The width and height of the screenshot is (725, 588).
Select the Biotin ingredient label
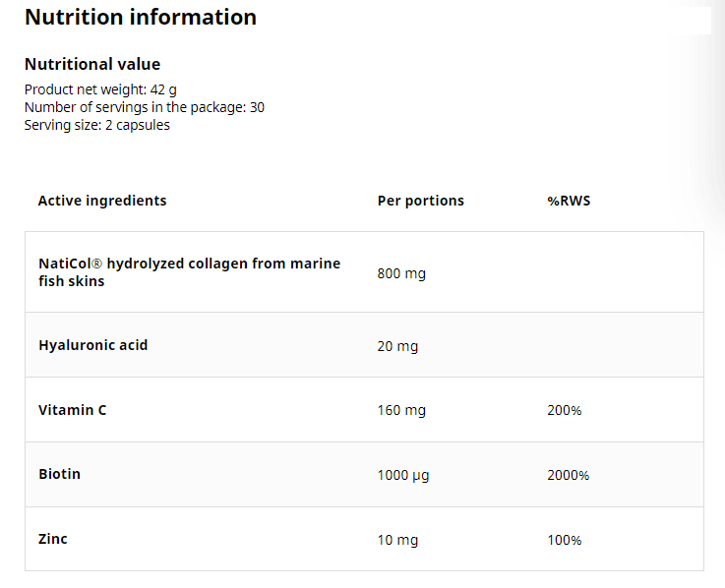(59, 474)
